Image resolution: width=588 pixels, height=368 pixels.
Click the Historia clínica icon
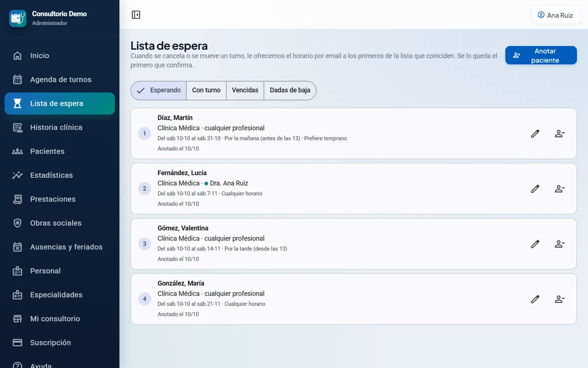[x=18, y=128]
